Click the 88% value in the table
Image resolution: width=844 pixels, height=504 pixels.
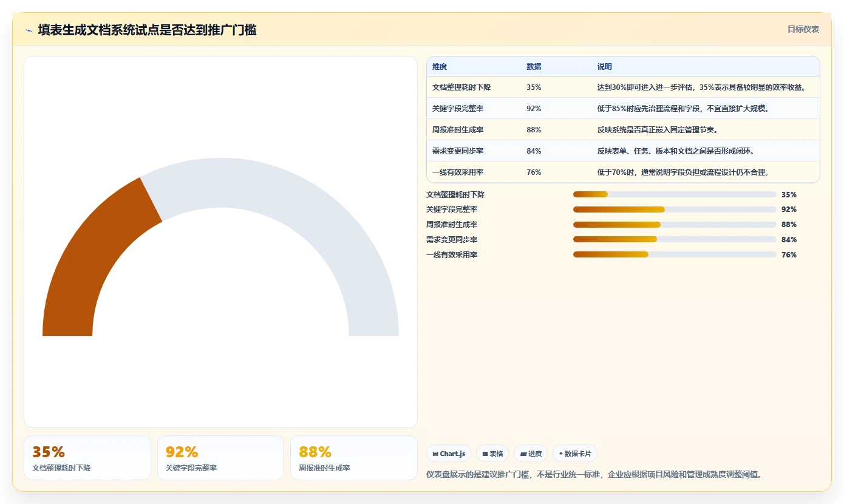[x=534, y=130]
